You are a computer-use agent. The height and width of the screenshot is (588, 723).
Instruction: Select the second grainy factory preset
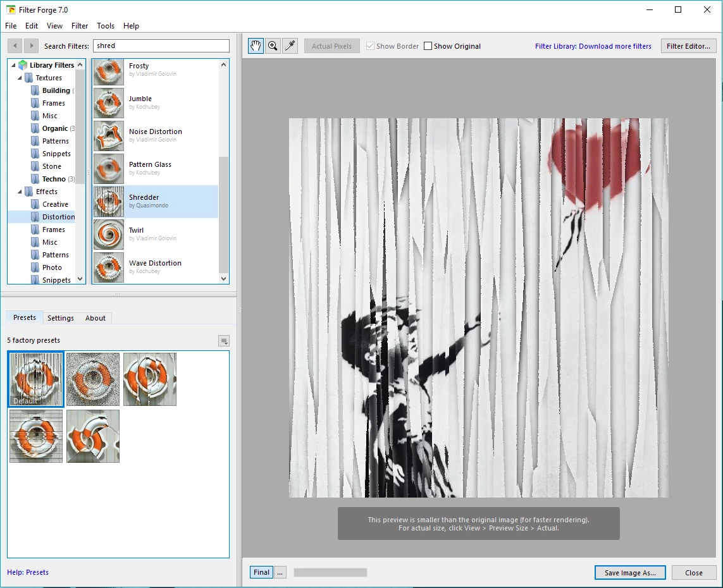93,379
